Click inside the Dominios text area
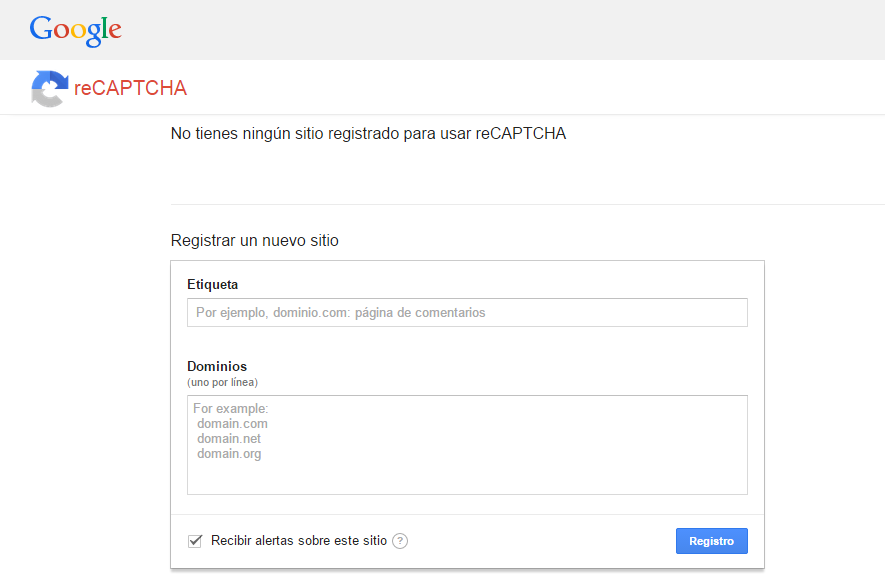 pyautogui.click(x=467, y=445)
